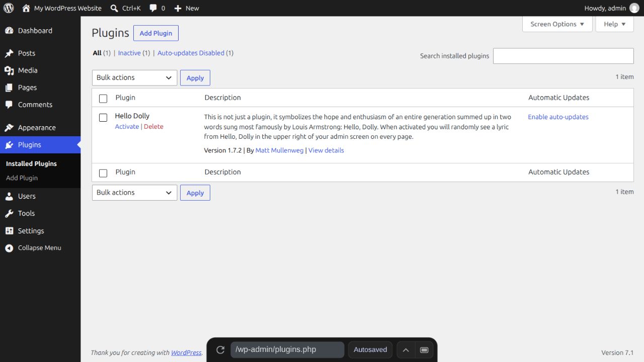644x362 pixels.
Task: Click the Hello Dolly plugin name
Action: [132, 116]
